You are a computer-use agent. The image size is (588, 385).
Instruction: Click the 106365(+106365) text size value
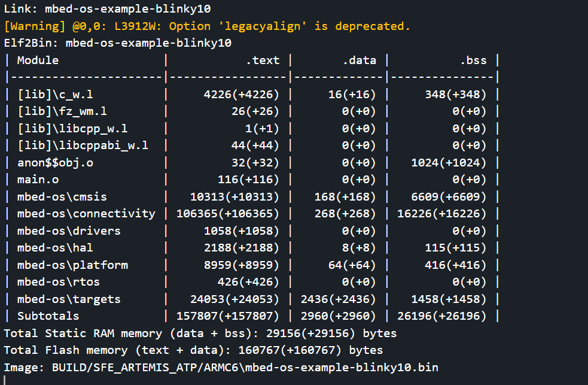coord(228,214)
